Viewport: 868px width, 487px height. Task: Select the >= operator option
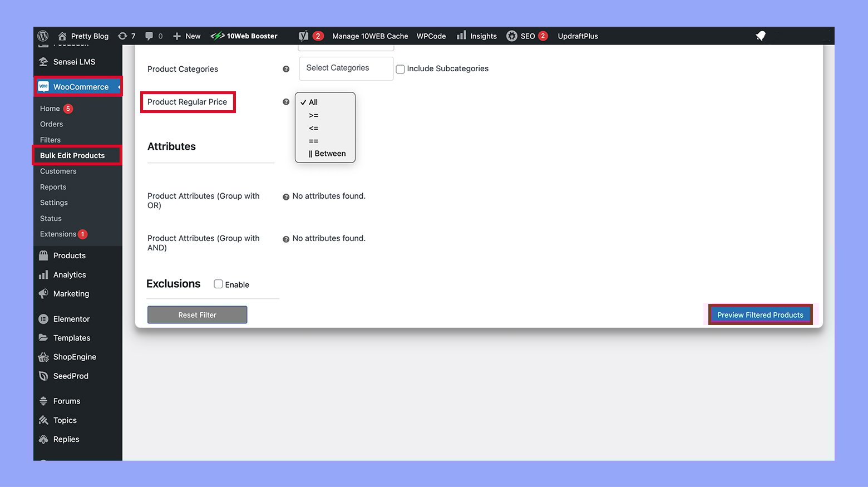(314, 115)
